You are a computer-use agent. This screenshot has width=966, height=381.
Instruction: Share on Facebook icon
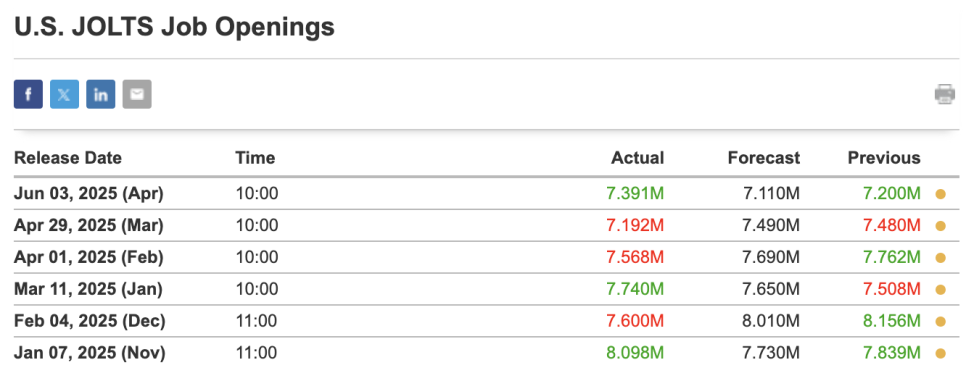coord(28,94)
